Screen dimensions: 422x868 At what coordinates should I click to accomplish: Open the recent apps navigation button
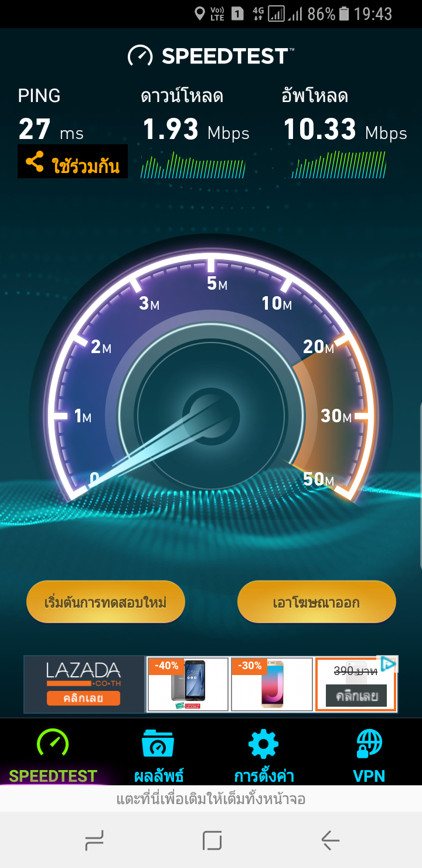click(94, 841)
